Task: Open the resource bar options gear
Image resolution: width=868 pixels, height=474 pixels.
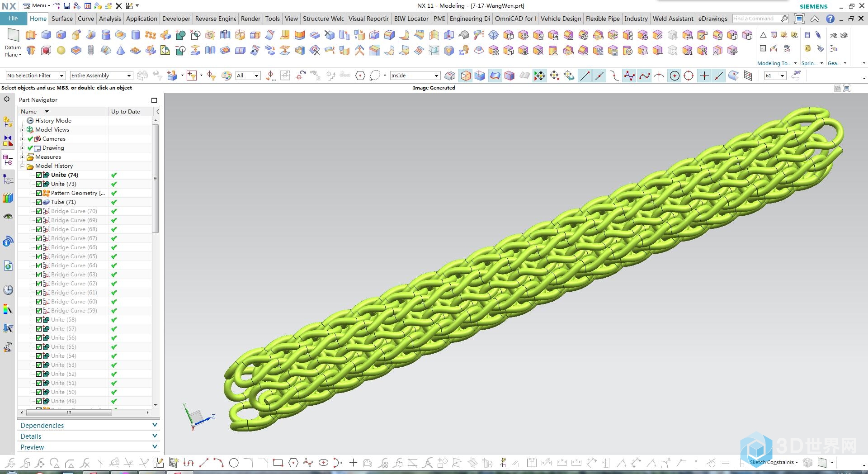Action: coord(7,99)
